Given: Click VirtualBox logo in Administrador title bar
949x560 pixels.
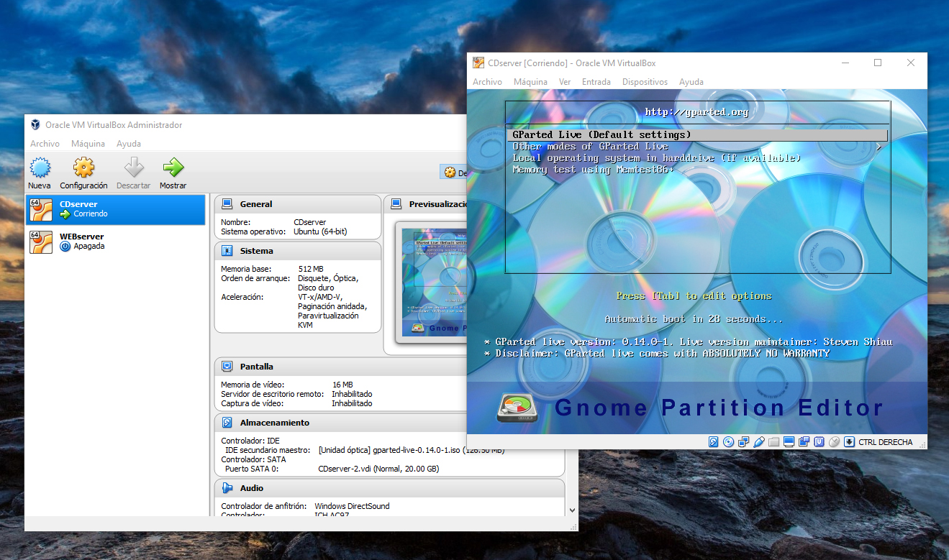Looking at the screenshot, I should pos(35,125).
